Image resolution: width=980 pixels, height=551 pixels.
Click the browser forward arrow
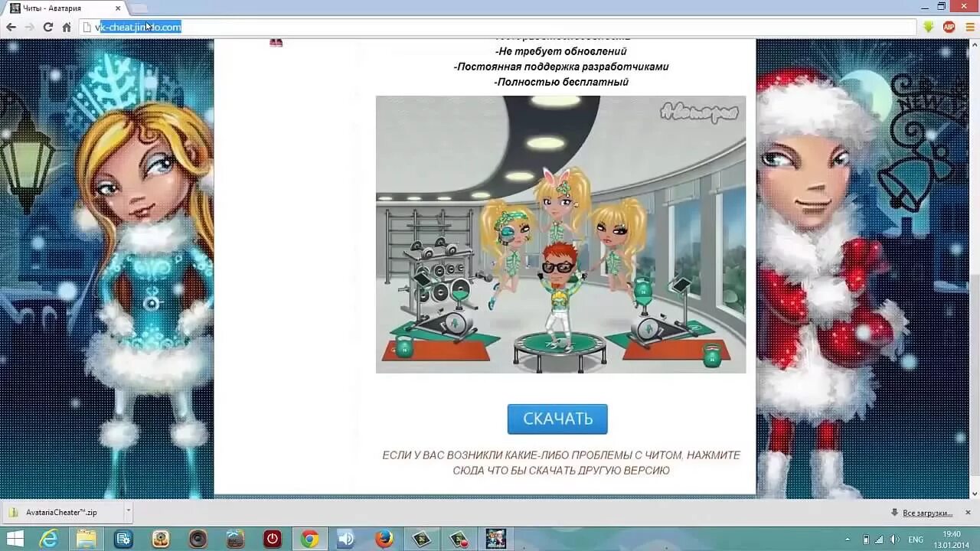point(29,27)
